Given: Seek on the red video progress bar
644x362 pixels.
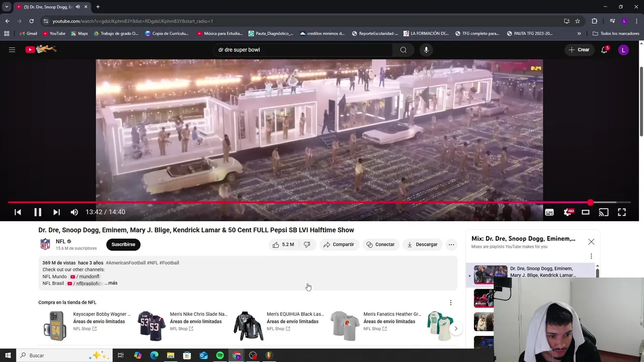Looking at the screenshot, I should coord(319,203).
